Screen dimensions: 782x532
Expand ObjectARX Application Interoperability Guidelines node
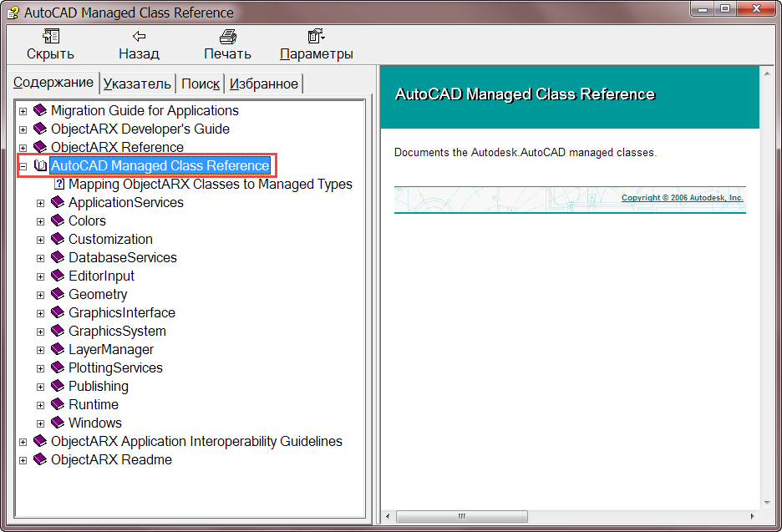point(23,443)
